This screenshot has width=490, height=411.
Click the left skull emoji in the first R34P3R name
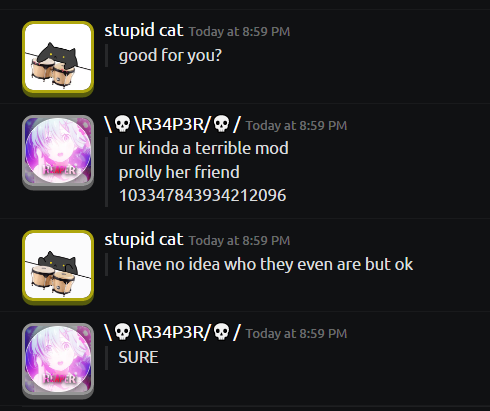pyautogui.click(x=122, y=124)
